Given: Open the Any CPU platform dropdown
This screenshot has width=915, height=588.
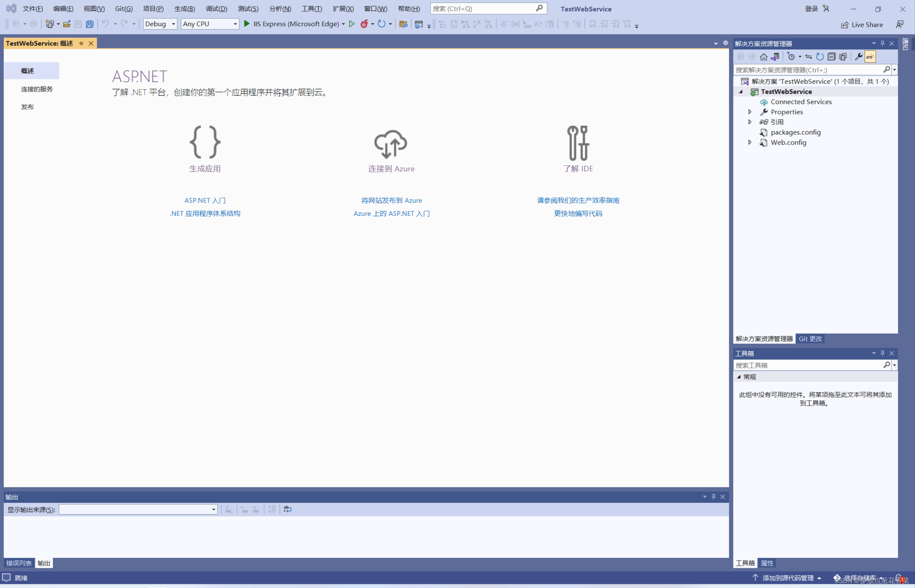Looking at the screenshot, I should 210,24.
